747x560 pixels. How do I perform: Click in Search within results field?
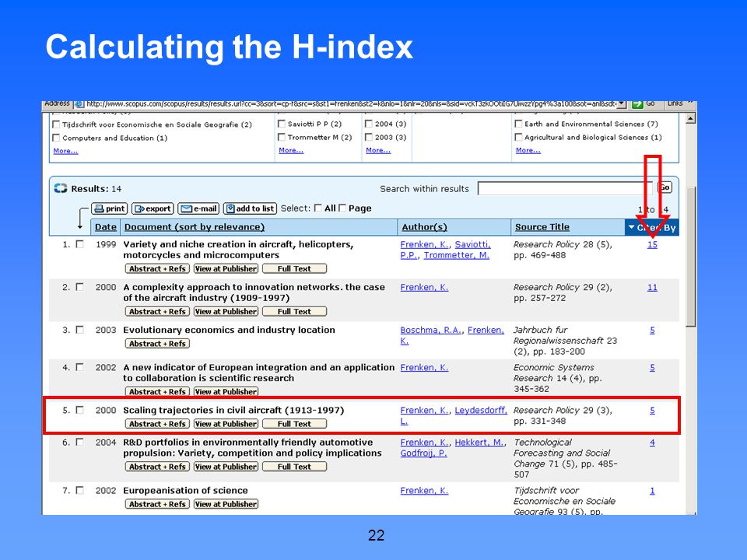[565, 188]
